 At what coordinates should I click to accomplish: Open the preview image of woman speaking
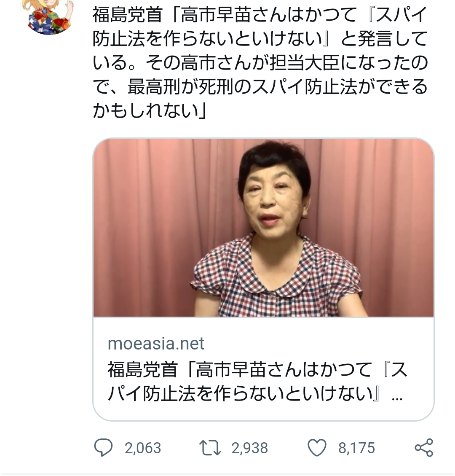click(x=263, y=228)
